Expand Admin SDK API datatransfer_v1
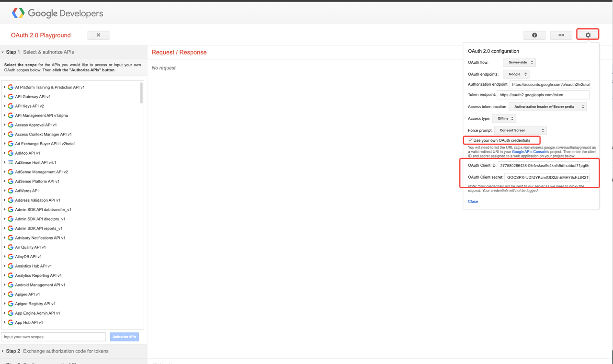 [5, 209]
